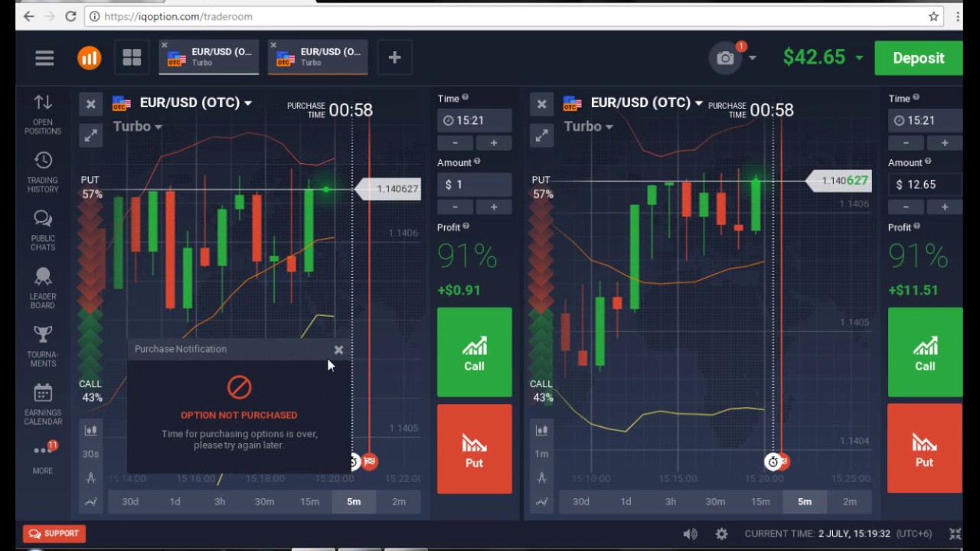Image resolution: width=980 pixels, height=551 pixels.
Task: Decrease left panel expiry time with minus
Action: click(456, 143)
